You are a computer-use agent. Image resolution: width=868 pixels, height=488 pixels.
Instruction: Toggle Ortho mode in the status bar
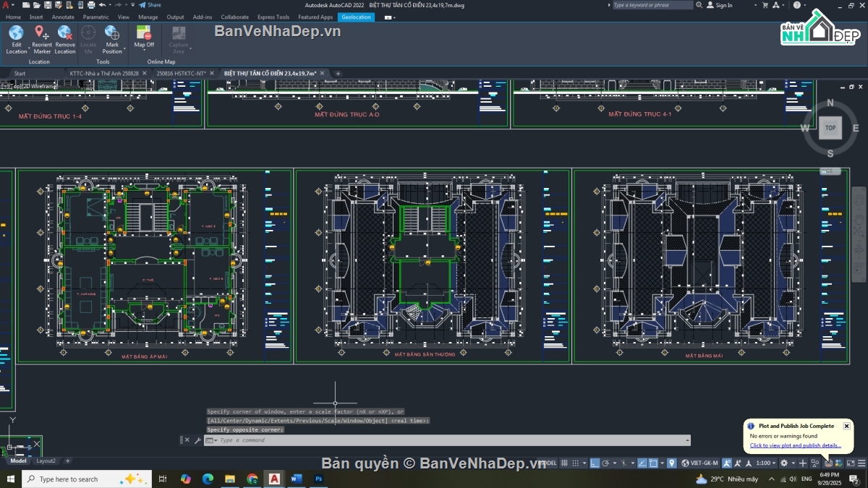click(x=593, y=463)
